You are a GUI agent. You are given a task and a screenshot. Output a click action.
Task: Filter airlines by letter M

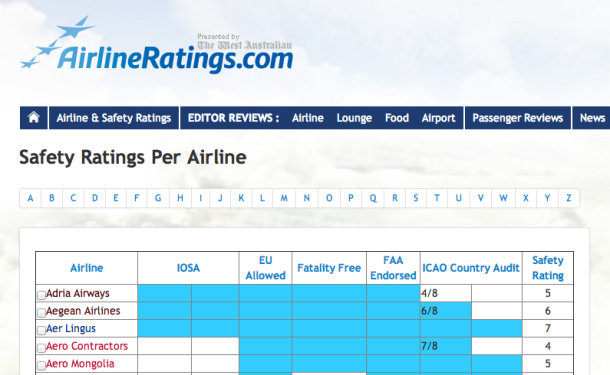coord(284,198)
